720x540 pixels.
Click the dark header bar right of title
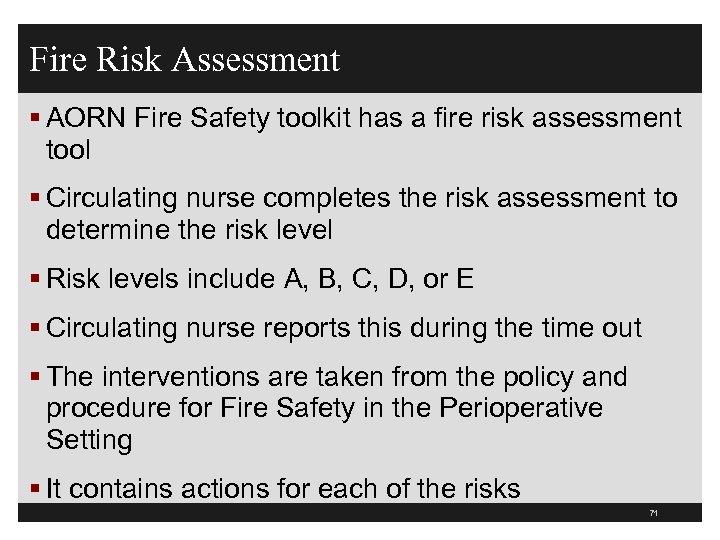530,60
